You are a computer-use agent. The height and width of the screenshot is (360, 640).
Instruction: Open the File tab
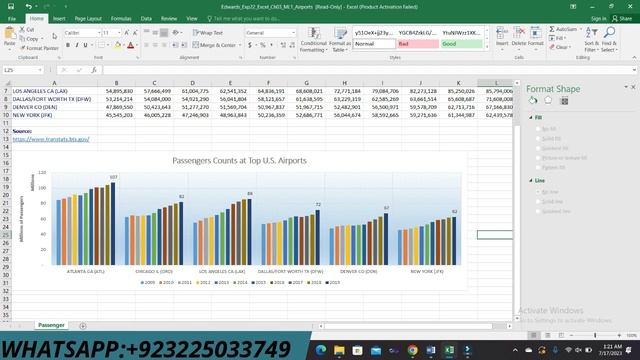pos(12,19)
